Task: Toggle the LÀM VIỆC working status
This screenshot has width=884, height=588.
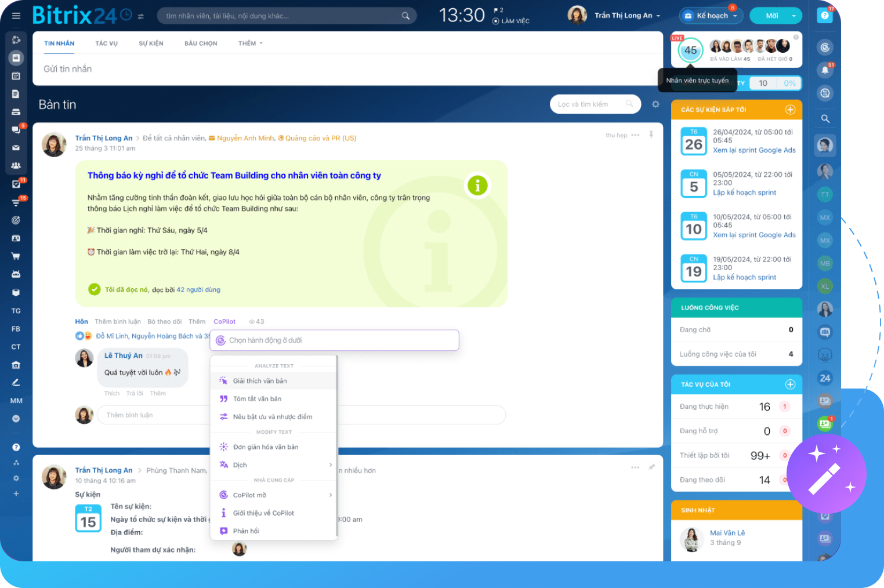Action: pos(511,21)
